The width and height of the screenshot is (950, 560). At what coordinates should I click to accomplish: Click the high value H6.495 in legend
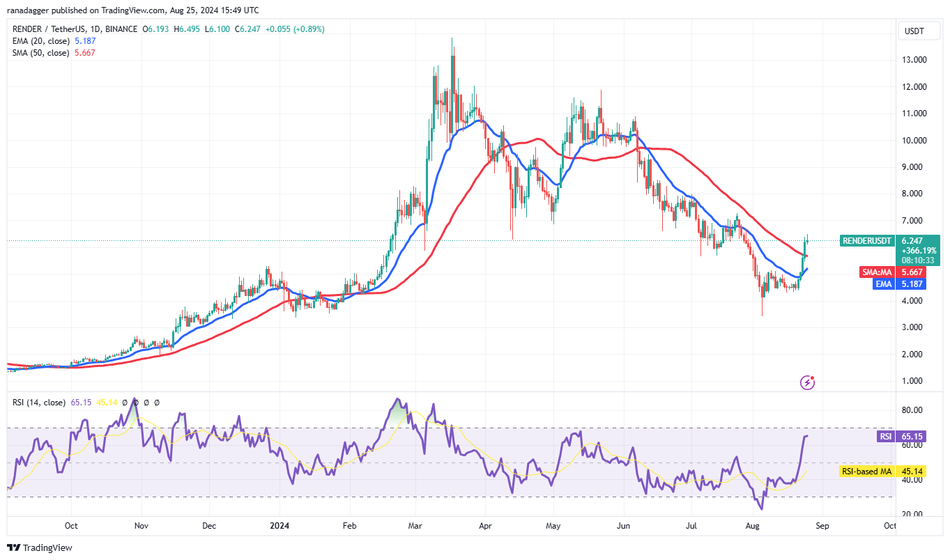pyautogui.click(x=185, y=29)
